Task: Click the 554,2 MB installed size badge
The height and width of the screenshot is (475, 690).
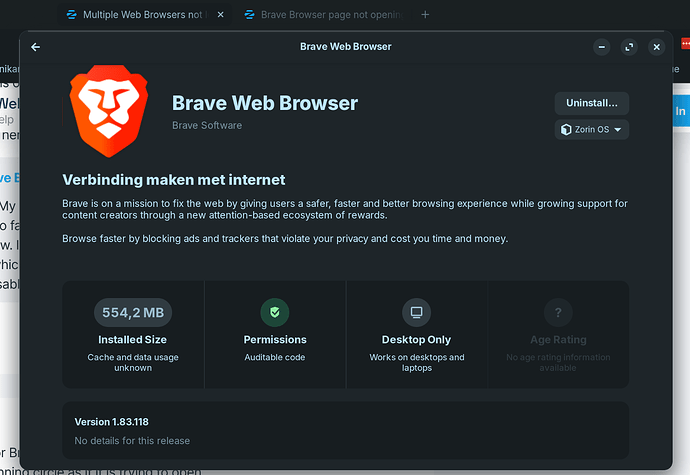Action: [133, 313]
